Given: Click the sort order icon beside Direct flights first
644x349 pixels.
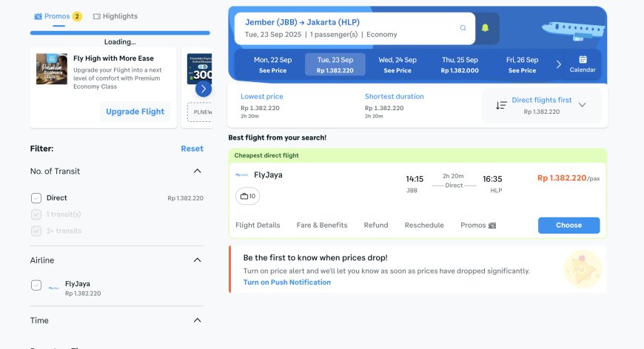Looking at the screenshot, I should (x=501, y=106).
